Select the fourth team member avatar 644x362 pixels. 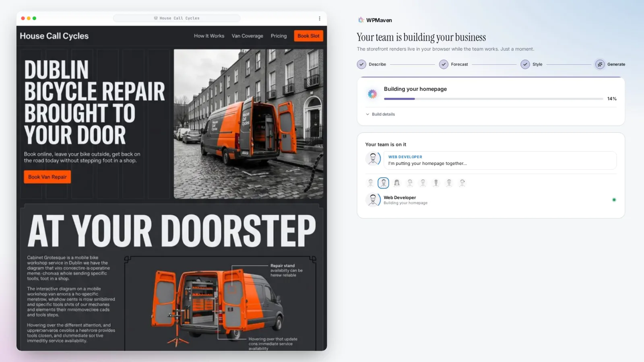pyautogui.click(x=410, y=183)
